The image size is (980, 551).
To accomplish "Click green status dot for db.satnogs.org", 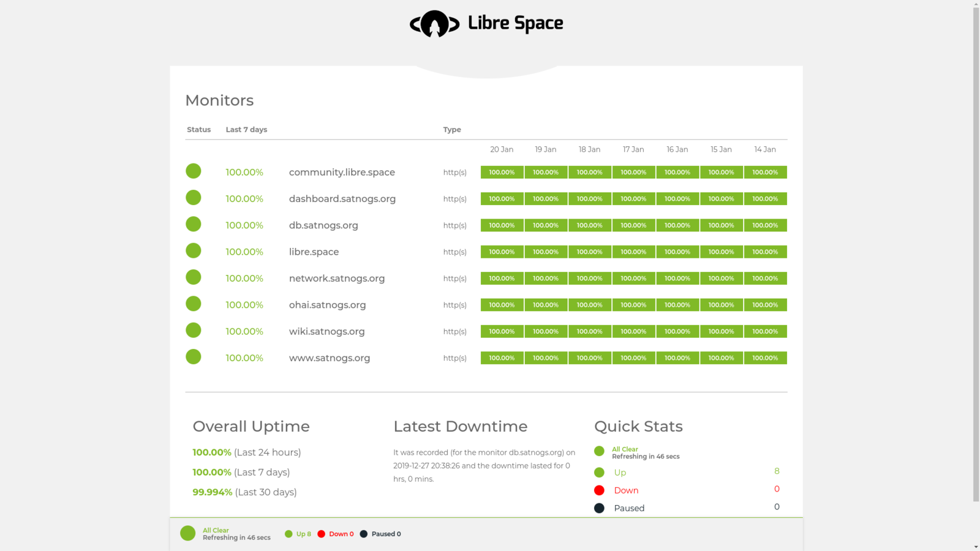I will [x=194, y=225].
